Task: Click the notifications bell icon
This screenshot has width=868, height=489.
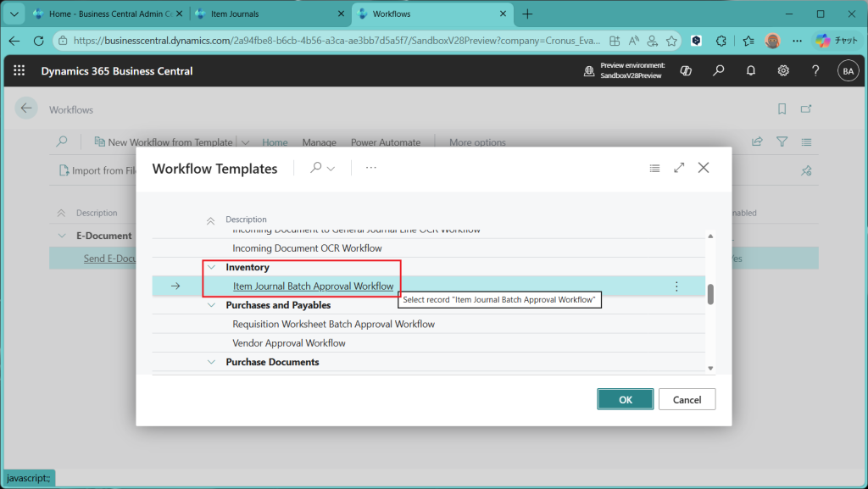Action: pos(751,71)
